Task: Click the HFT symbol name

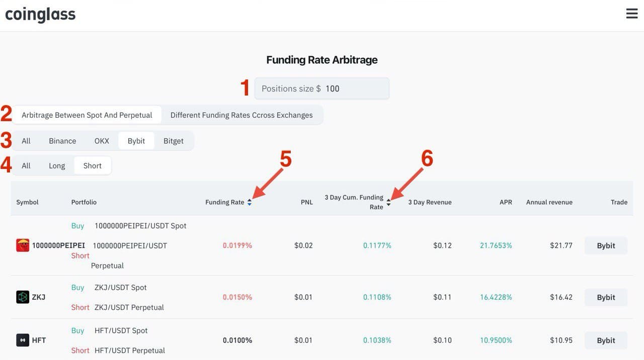Action: point(39,340)
